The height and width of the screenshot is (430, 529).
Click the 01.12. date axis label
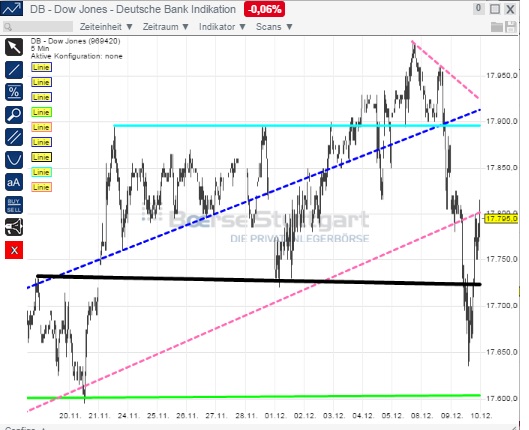point(276,415)
